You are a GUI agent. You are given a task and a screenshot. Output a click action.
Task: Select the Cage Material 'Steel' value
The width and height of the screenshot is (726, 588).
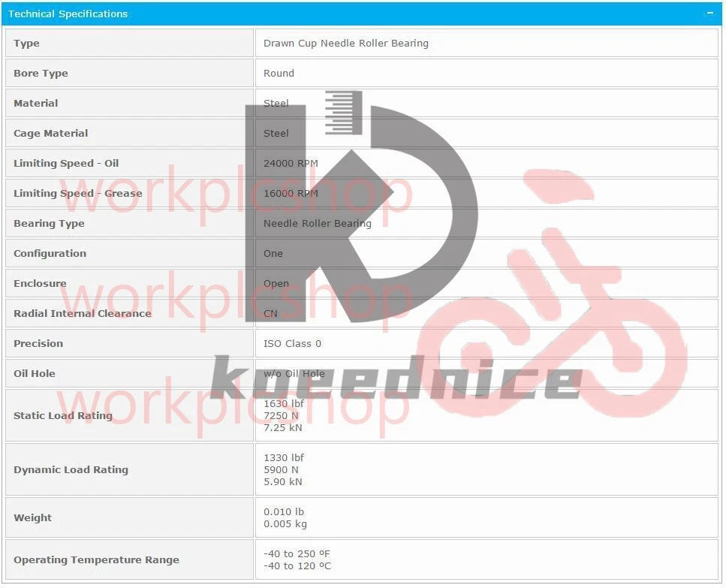point(276,134)
